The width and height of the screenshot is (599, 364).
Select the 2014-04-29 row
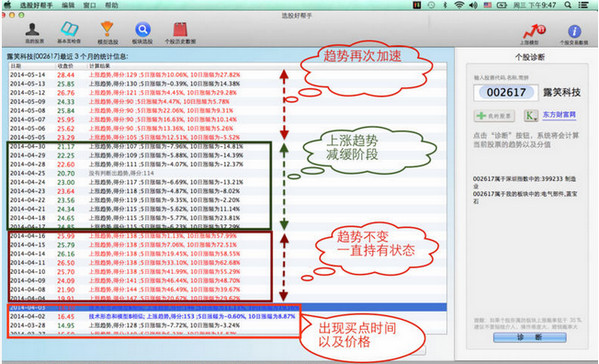[x=228, y=155]
